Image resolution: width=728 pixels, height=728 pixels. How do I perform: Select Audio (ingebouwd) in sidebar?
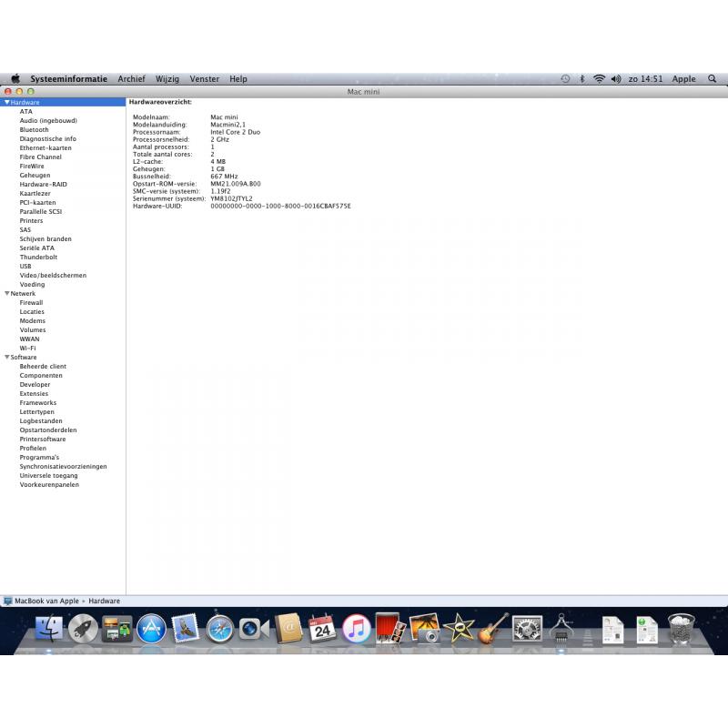(48, 121)
